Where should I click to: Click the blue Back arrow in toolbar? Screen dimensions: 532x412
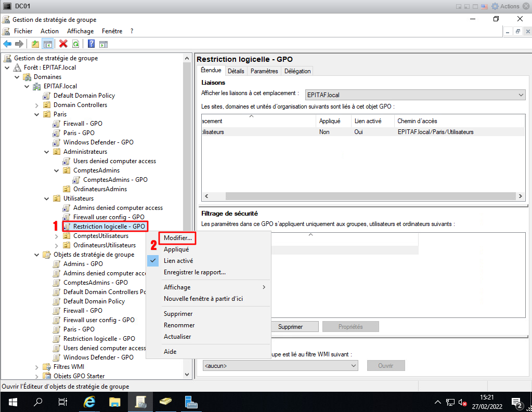coord(7,44)
